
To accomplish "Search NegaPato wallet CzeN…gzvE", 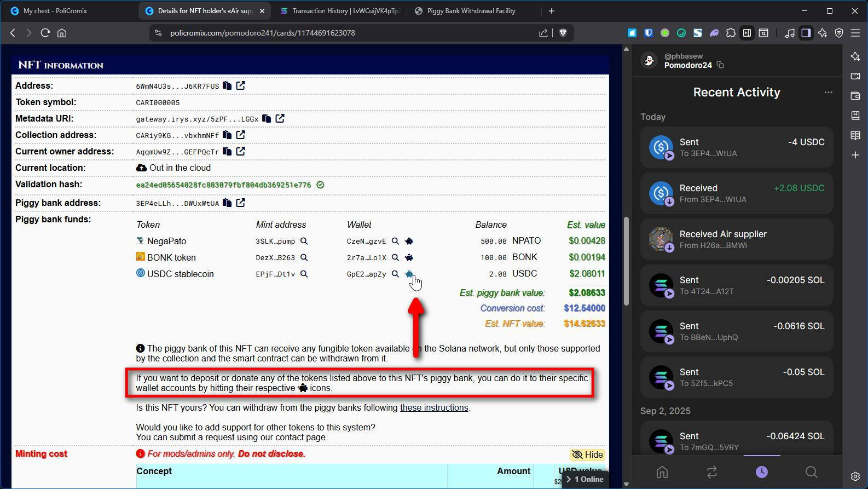I will [x=395, y=241].
